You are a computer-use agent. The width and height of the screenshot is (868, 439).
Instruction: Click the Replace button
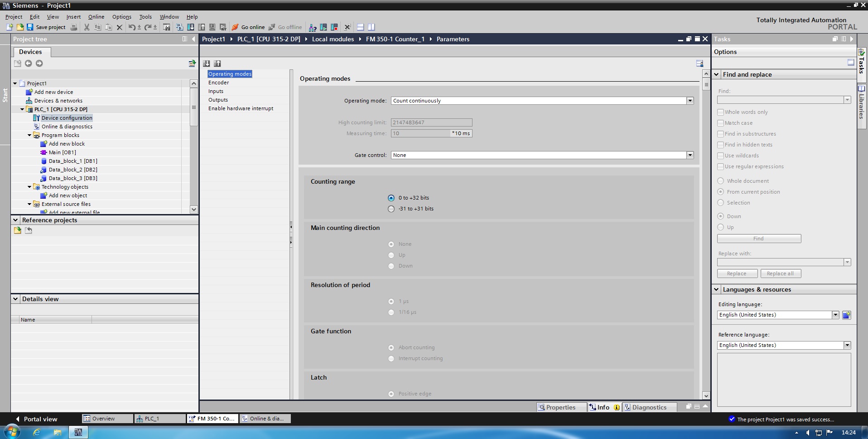[737, 273]
